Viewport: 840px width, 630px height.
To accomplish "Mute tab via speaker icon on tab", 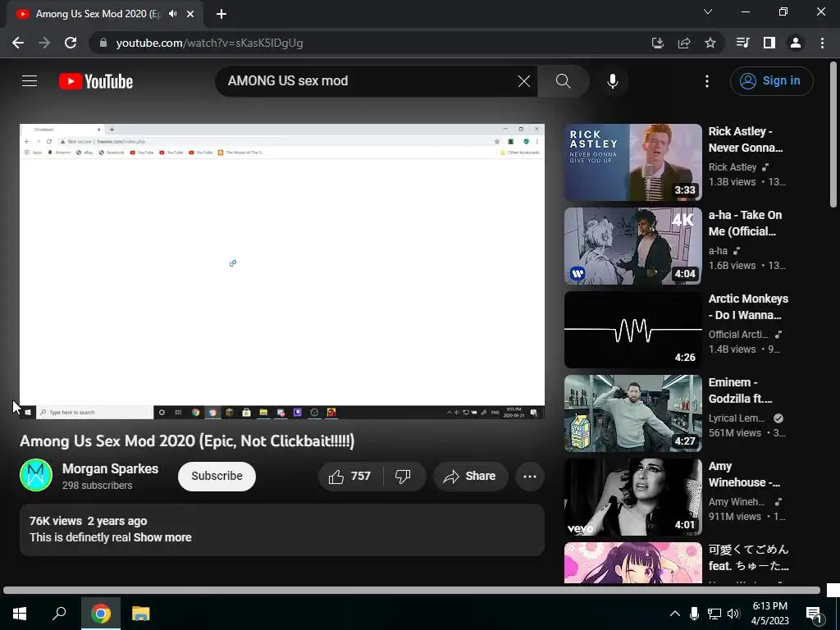I will pyautogui.click(x=172, y=14).
